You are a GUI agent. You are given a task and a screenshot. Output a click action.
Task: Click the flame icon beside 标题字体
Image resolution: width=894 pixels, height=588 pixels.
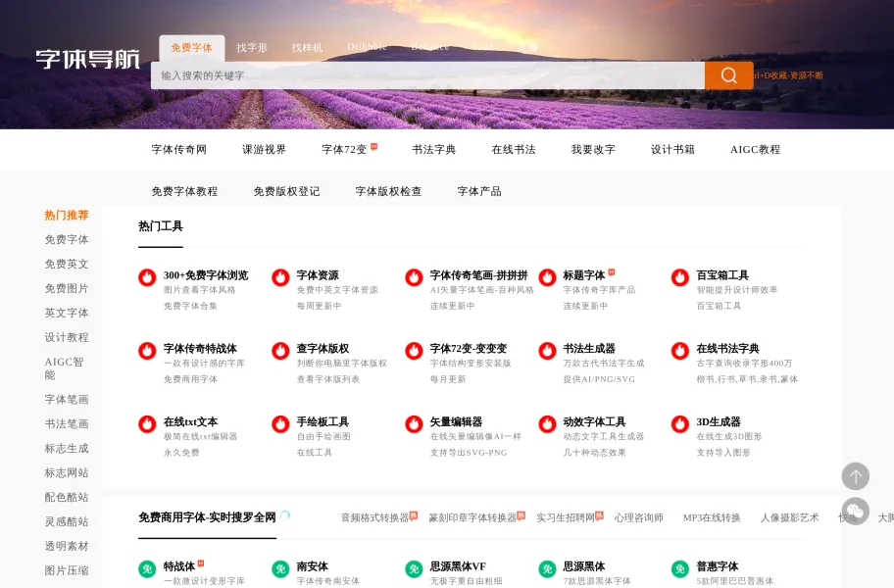point(547,277)
